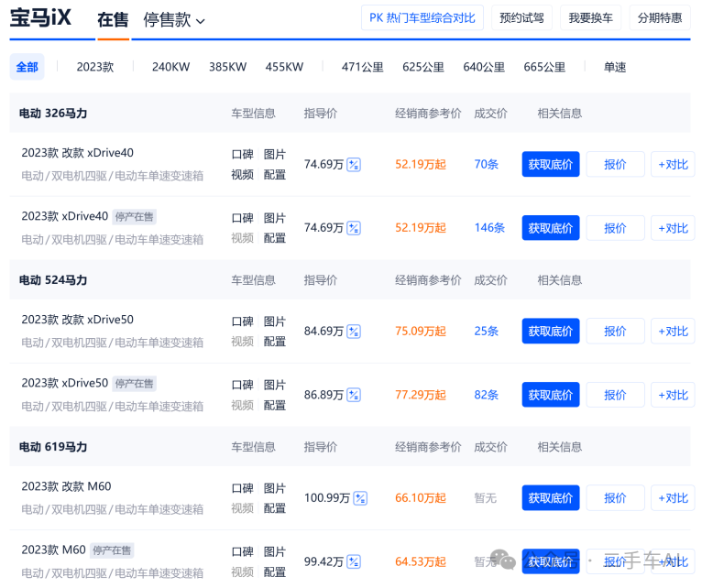Click calculator icon next to 86.89万
Image resolution: width=702 pixels, height=588 pixels.
pos(354,395)
